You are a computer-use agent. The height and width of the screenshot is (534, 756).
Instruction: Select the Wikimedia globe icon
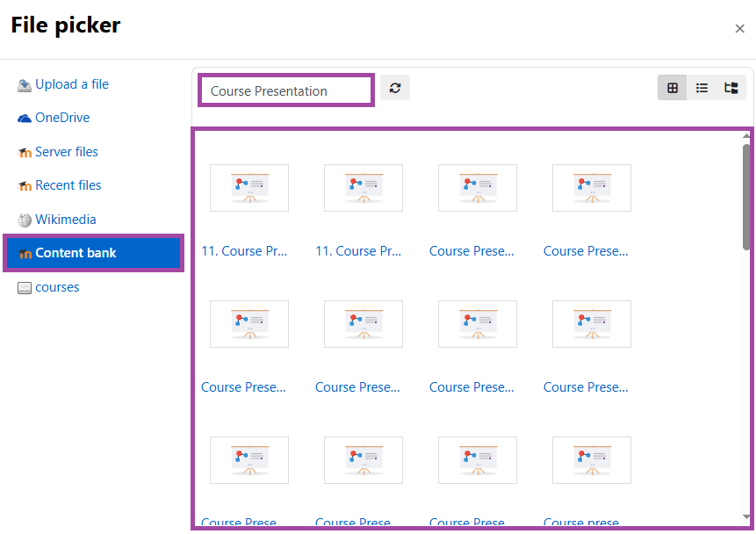pyautogui.click(x=24, y=220)
